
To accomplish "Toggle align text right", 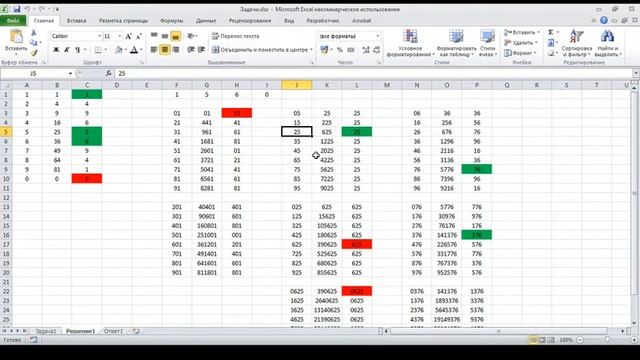I will tap(176, 50).
